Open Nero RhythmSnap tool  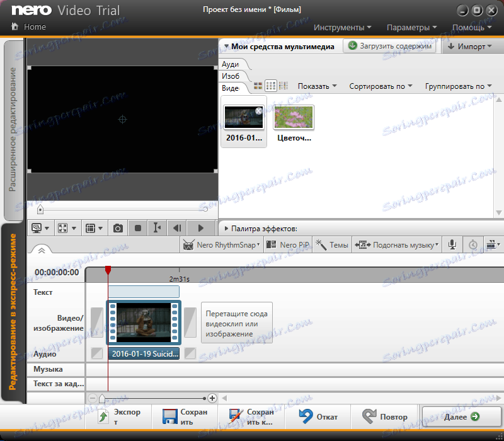(222, 245)
